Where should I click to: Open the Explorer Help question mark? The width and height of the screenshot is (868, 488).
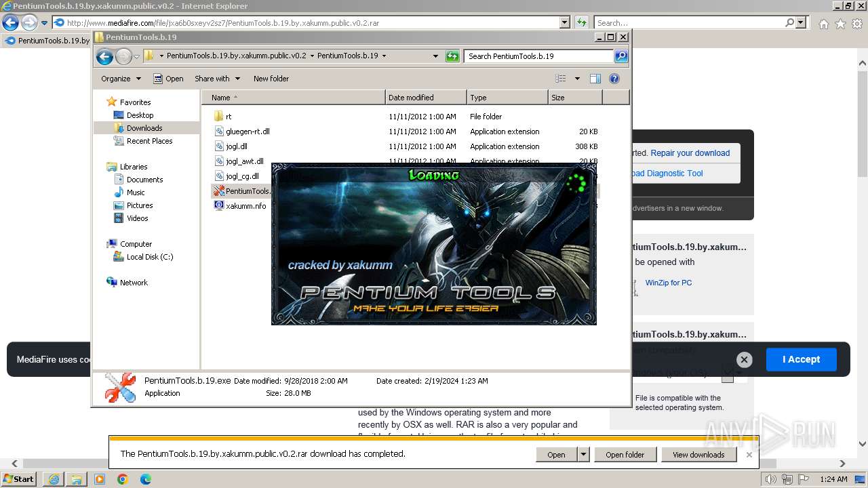tap(614, 79)
